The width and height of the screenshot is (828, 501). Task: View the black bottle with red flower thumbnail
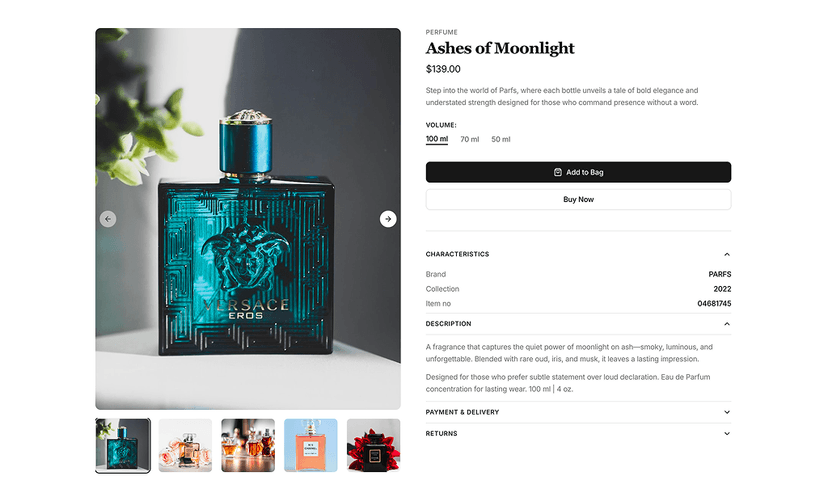pyautogui.click(x=373, y=446)
